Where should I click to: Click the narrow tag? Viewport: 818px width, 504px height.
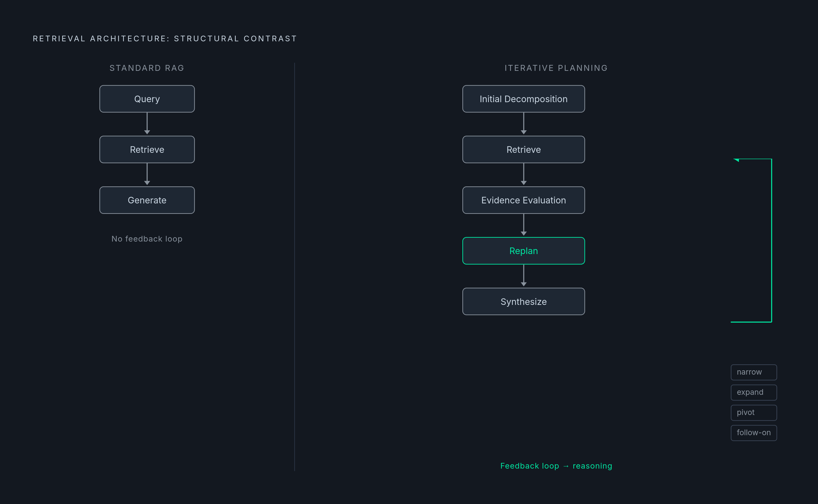(754, 372)
